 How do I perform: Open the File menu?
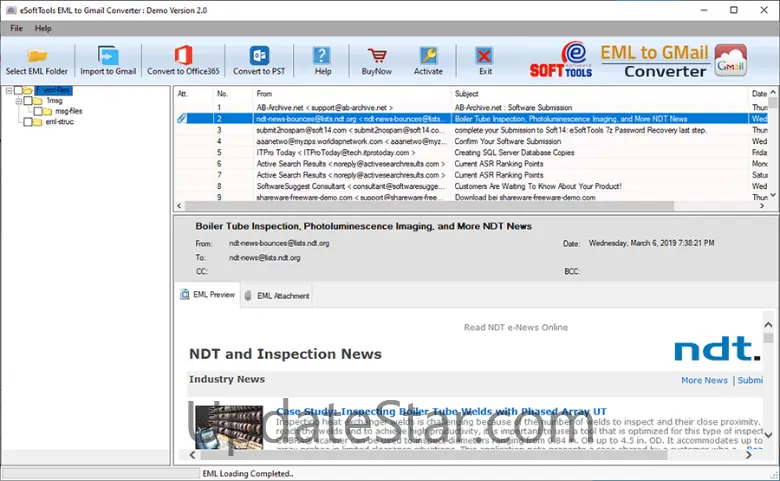(16, 28)
